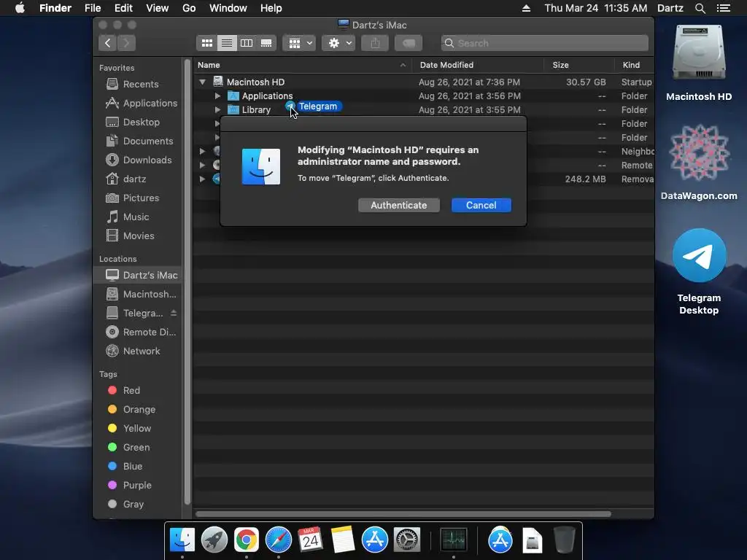Filter by the Purple tag
This screenshot has height=560, width=747.
click(130, 485)
